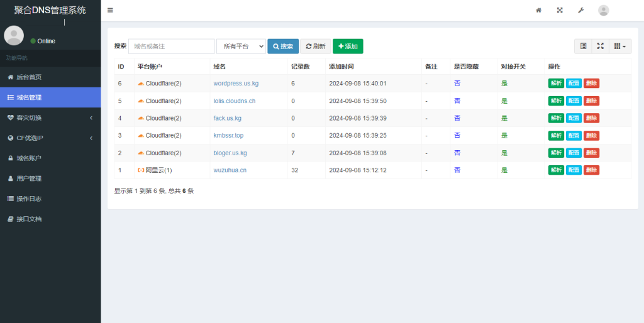The height and width of the screenshot is (323, 644).
Task: Open 用户管理 sidebar item
Action: click(50, 178)
